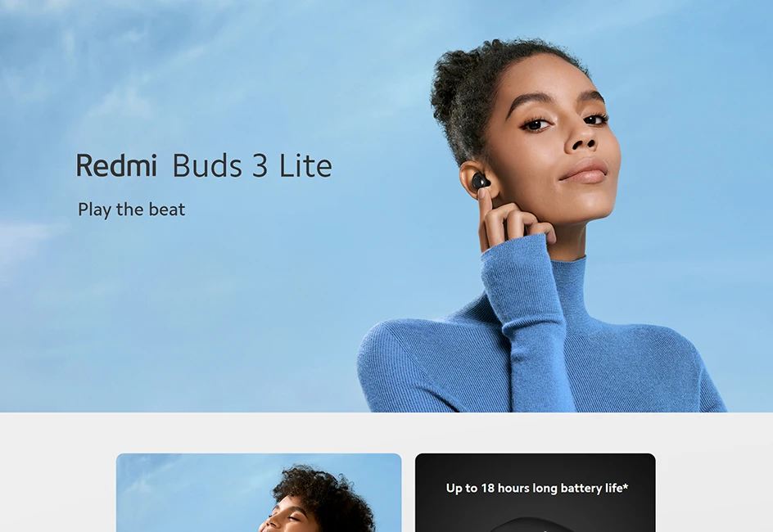Click the asterisk after 'battery life'
The height and width of the screenshot is (532, 773).
click(626, 486)
